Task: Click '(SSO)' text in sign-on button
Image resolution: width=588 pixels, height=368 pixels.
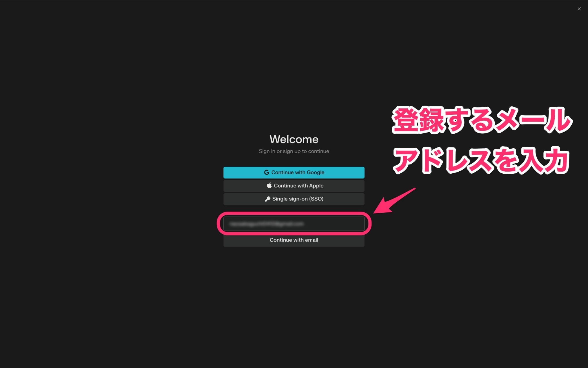Action: click(316, 199)
